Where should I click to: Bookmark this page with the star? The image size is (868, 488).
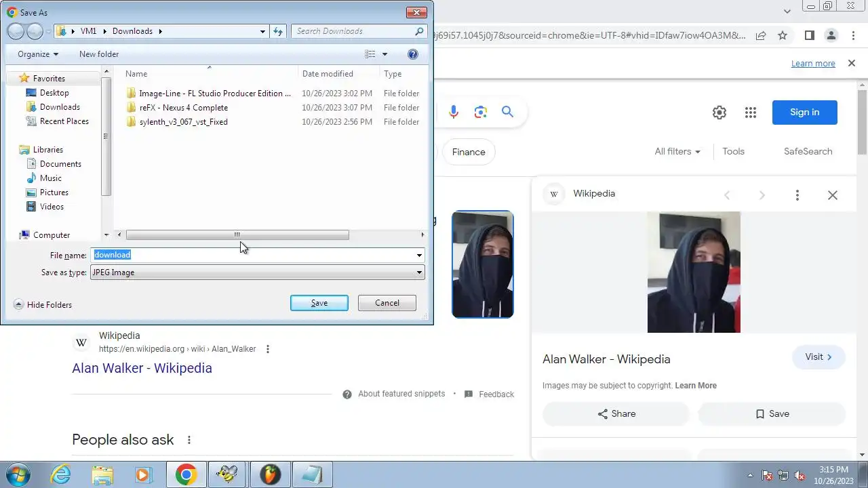pos(783,35)
